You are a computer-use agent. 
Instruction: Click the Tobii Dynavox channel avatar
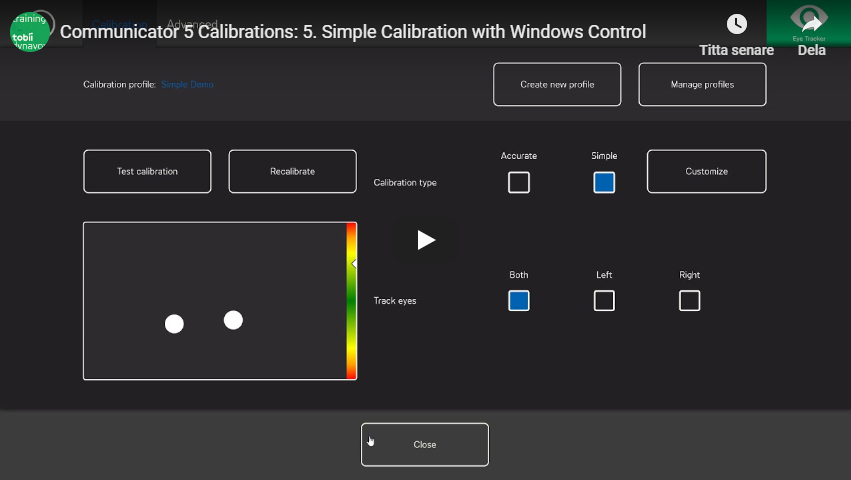pyautogui.click(x=30, y=31)
